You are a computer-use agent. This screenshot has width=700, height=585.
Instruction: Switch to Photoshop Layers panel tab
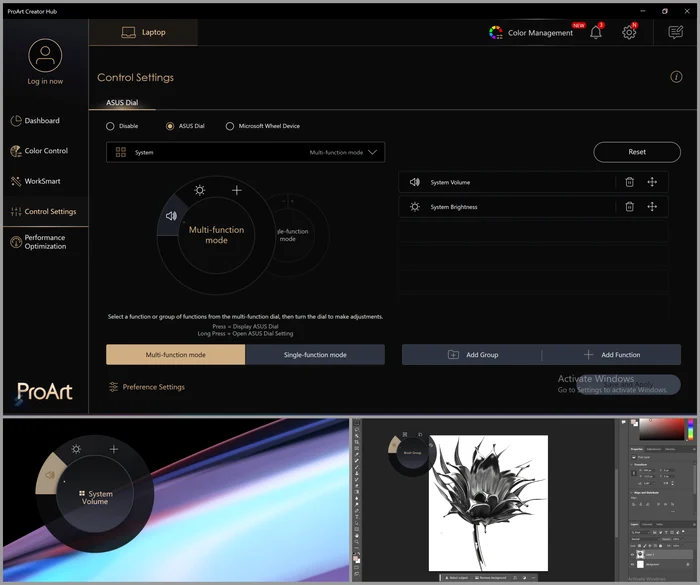coord(634,524)
